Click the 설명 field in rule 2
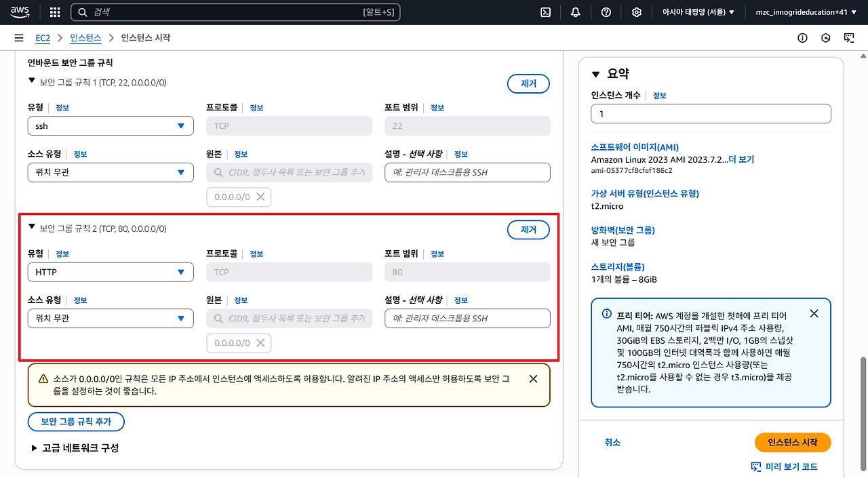This screenshot has height=478, width=868. click(x=467, y=318)
